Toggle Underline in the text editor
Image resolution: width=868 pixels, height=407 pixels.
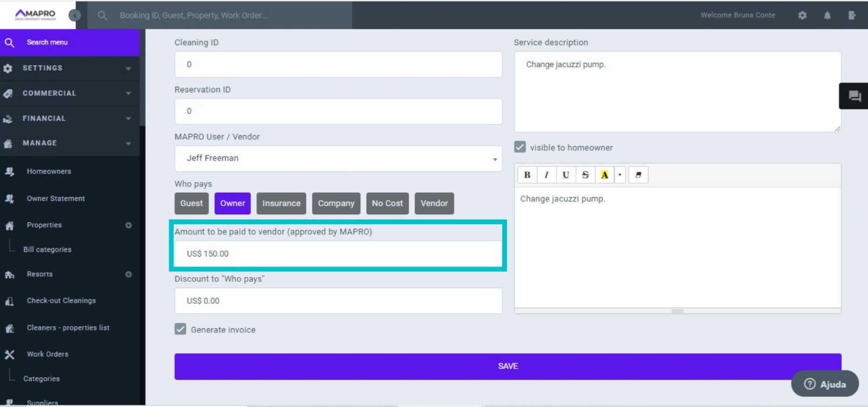point(566,175)
